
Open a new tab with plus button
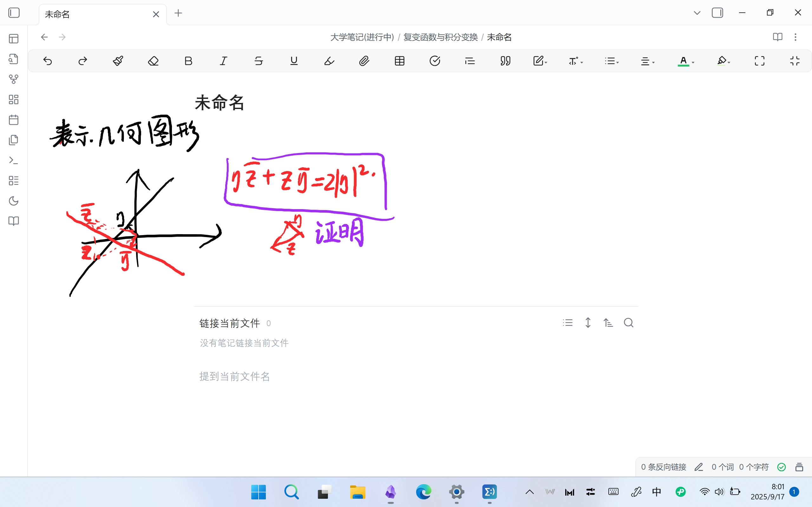178,13
